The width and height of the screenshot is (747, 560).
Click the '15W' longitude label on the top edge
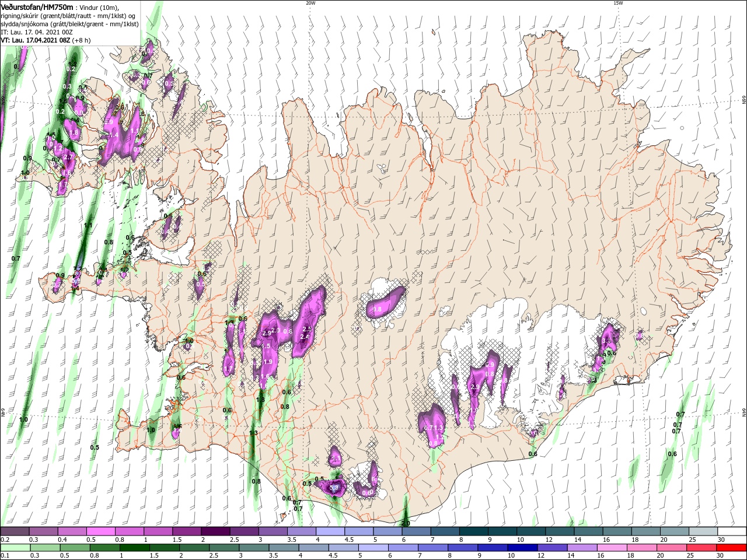[617, 3]
